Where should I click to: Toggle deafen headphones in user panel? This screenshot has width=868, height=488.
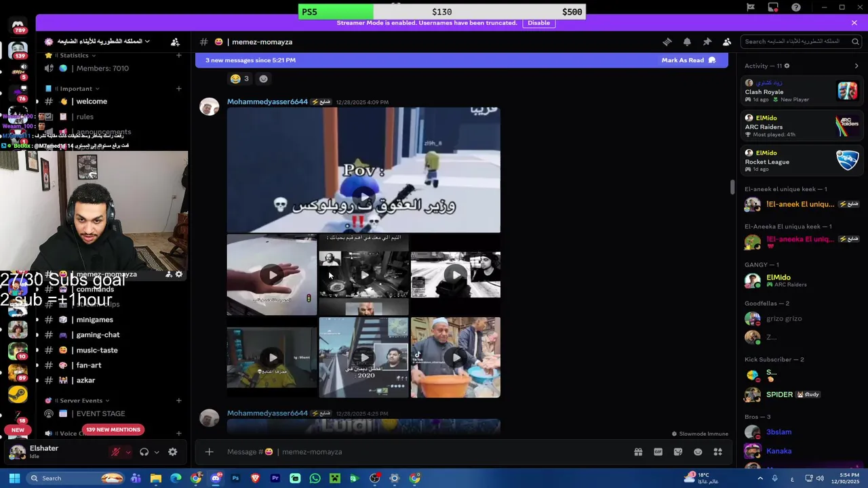point(144,452)
